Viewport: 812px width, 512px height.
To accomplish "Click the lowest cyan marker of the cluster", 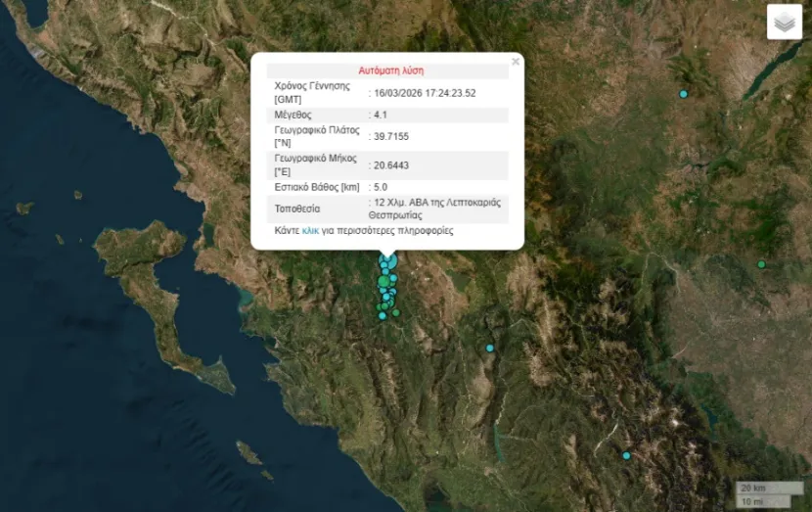I will coord(383,315).
